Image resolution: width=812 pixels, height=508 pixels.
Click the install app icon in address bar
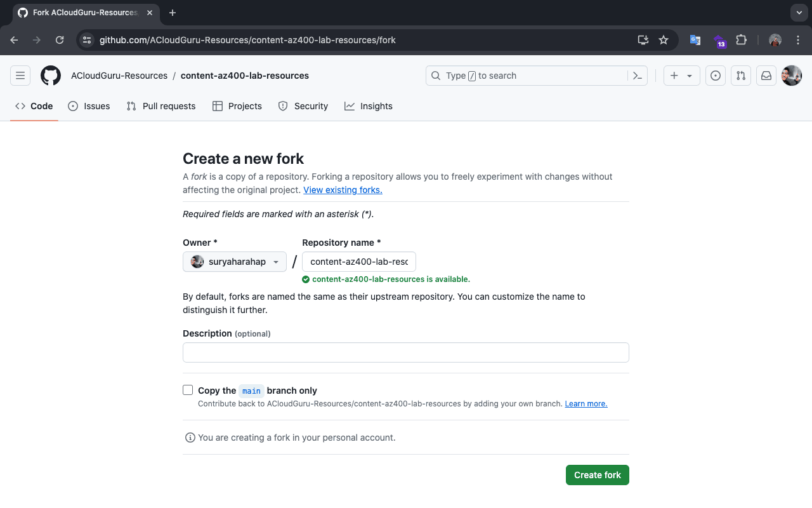click(643, 40)
